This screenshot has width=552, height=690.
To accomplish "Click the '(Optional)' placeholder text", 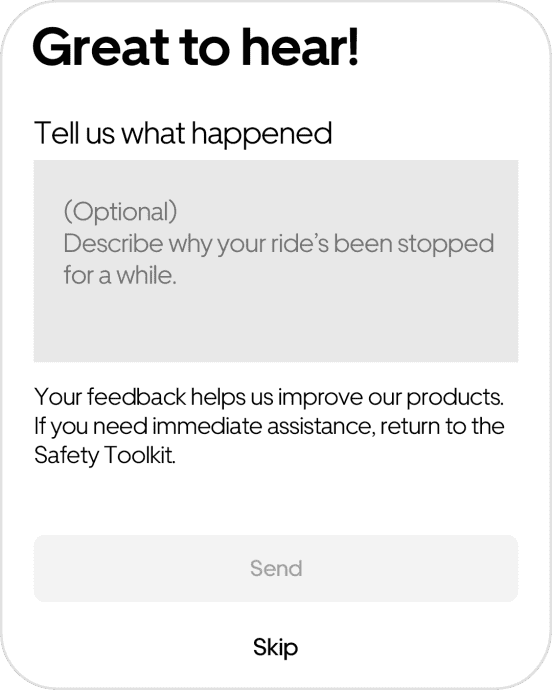I will click(x=120, y=212).
